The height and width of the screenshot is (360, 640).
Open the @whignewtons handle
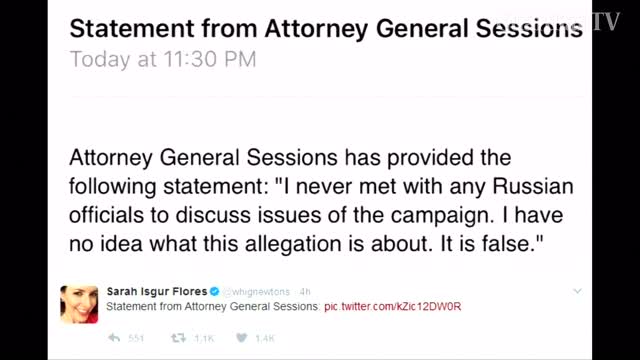[256, 292]
